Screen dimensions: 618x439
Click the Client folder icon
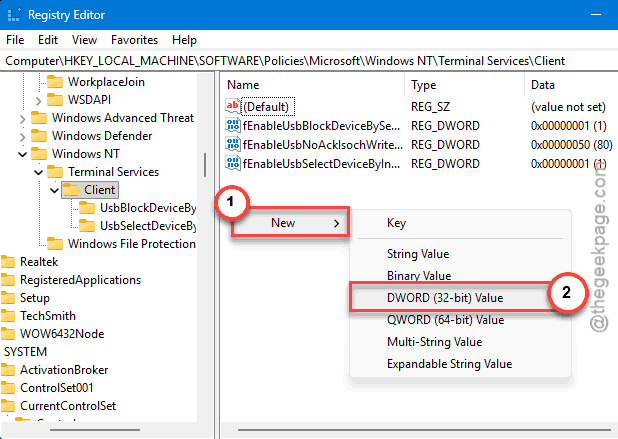click(x=71, y=190)
